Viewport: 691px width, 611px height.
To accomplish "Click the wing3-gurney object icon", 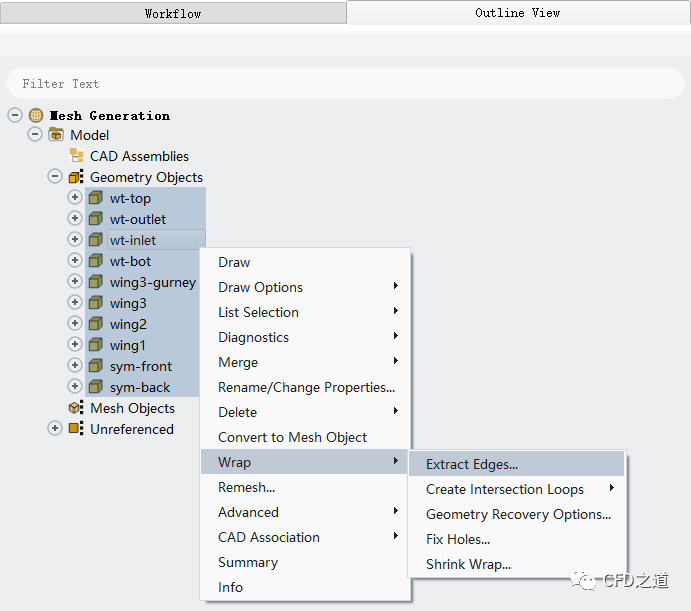I will pyautogui.click(x=96, y=282).
